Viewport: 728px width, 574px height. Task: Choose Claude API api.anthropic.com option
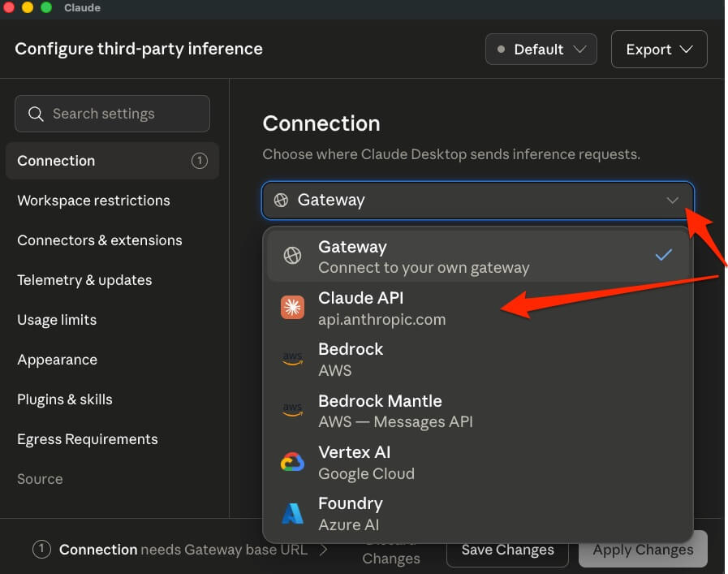tap(478, 309)
